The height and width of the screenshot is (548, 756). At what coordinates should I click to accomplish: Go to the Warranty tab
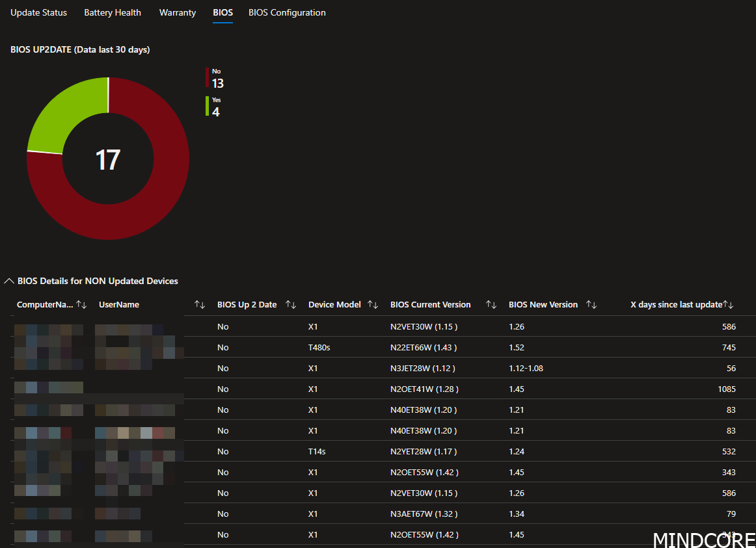pyautogui.click(x=178, y=12)
